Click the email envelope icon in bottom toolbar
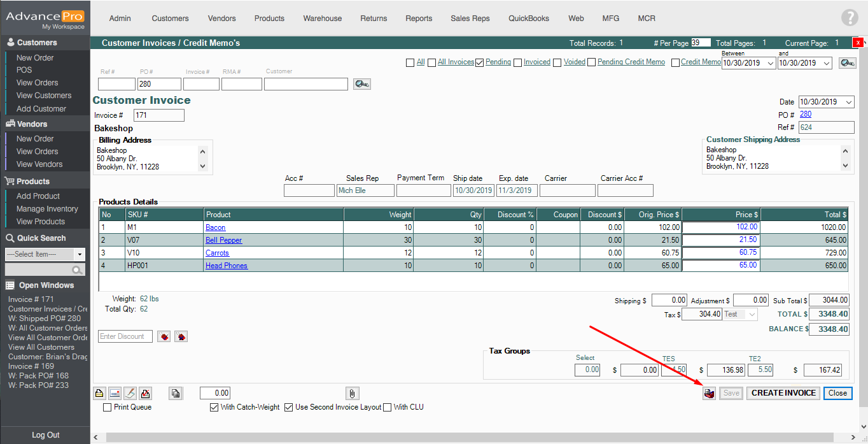 (x=115, y=393)
